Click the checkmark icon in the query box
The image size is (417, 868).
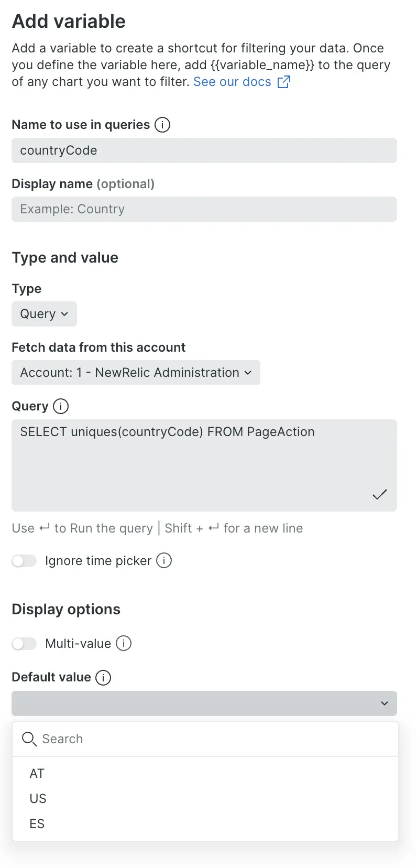coord(379,494)
